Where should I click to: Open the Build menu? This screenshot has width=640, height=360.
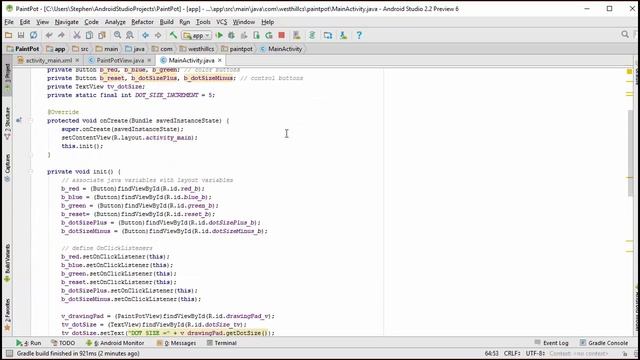point(167,22)
